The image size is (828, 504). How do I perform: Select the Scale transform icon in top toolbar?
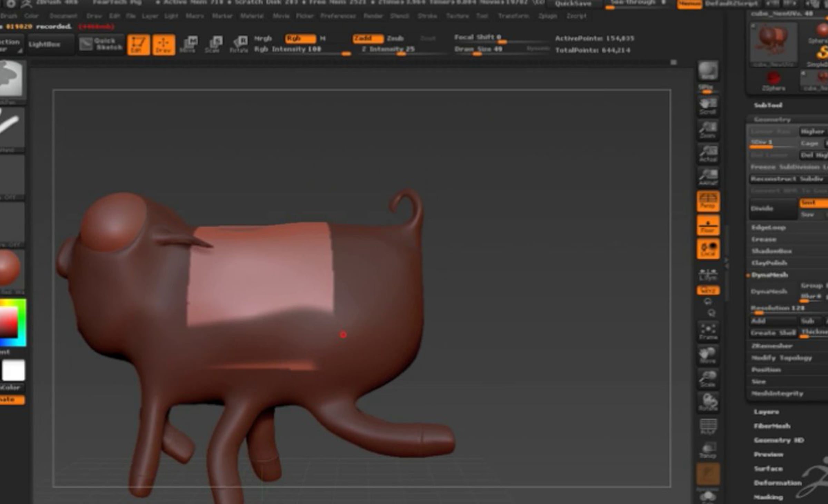[214, 45]
